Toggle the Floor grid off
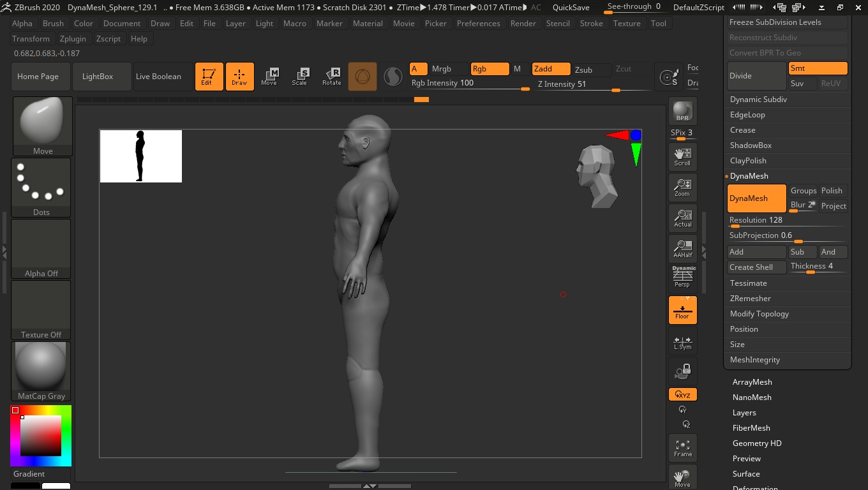Screen dimensions: 868x490 pos(682,309)
